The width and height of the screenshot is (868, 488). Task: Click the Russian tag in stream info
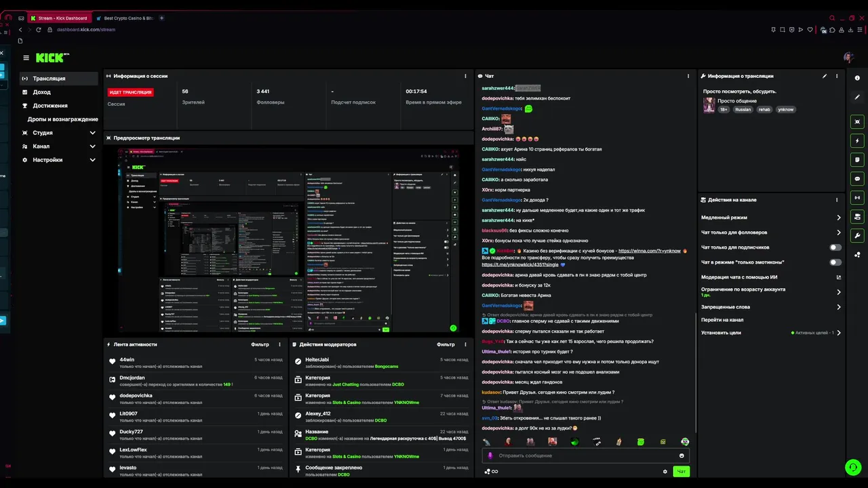(743, 109)
